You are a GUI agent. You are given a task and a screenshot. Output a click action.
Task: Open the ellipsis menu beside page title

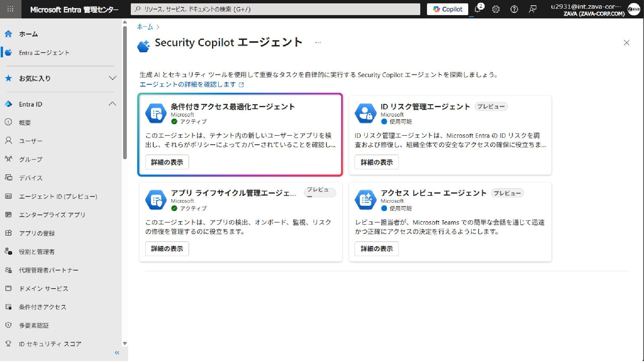pyautogui.click(x=318, y=43)
